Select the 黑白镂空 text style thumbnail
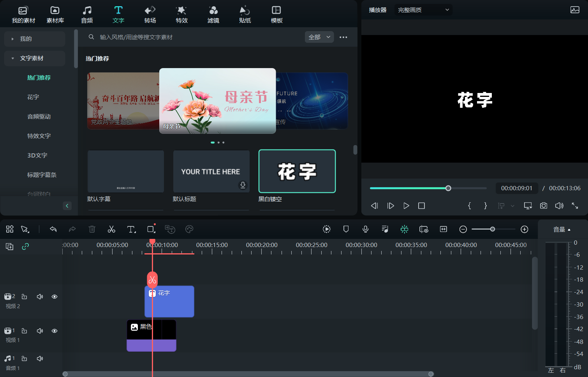 297,171
